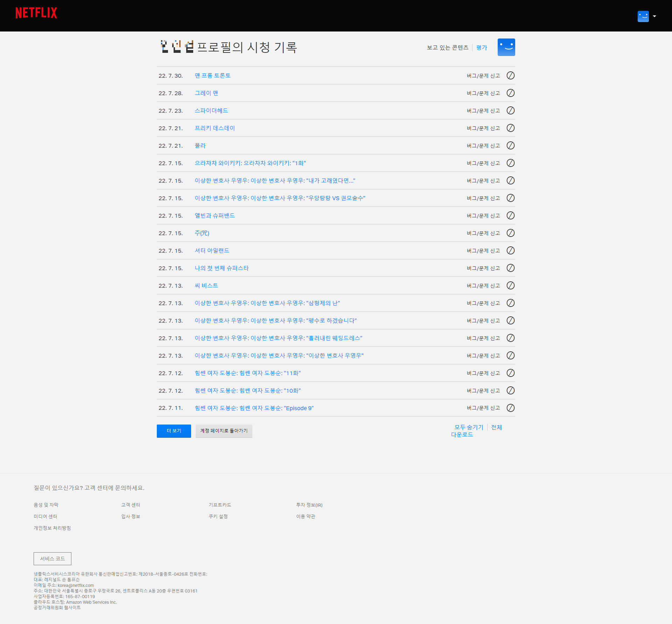Click the '서비스 코드' button in footer

52,559
